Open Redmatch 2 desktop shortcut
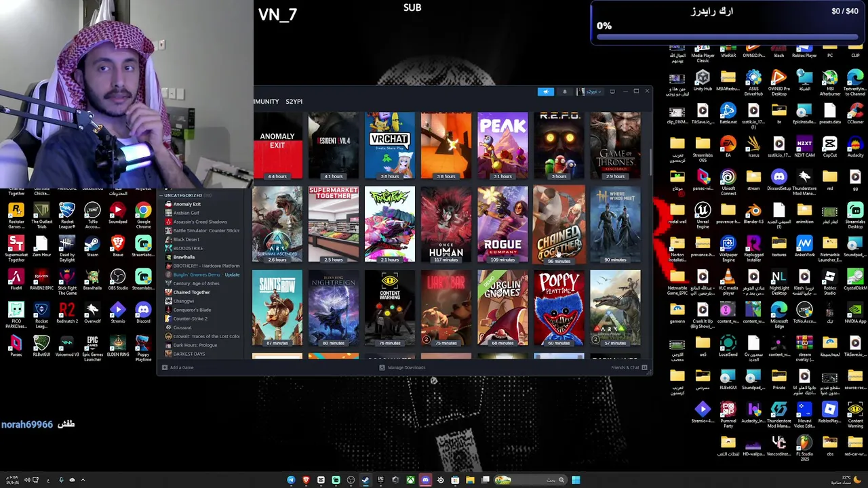The height and width of the screenshot is (488, 868). 67,313
